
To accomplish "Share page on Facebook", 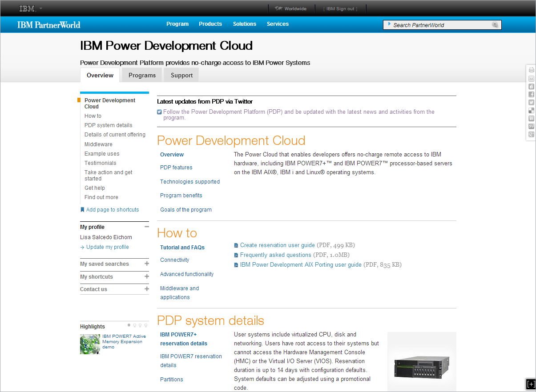I will pyautogui.click(x=531, y=94).
